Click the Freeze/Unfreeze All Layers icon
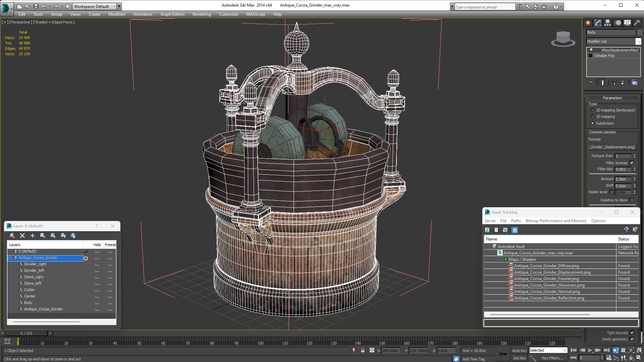The height and width of the screenshot is (362, 644). [x=73, y=235]
